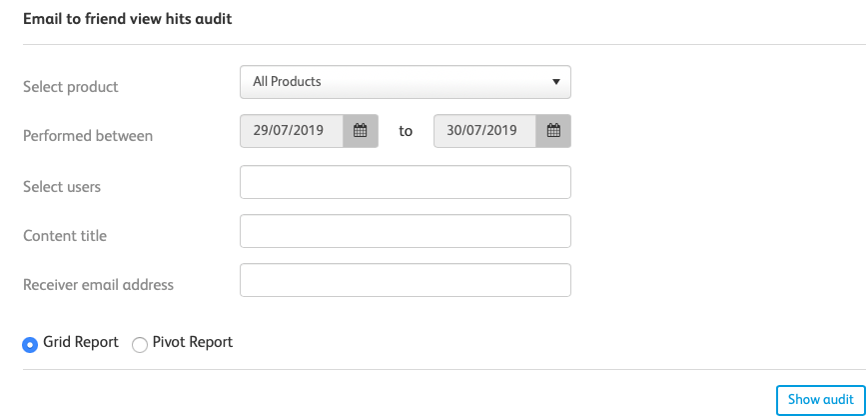Screen dimensions: 868x418
Task: Click the 'Content title' field label
Action: [65, 236]
